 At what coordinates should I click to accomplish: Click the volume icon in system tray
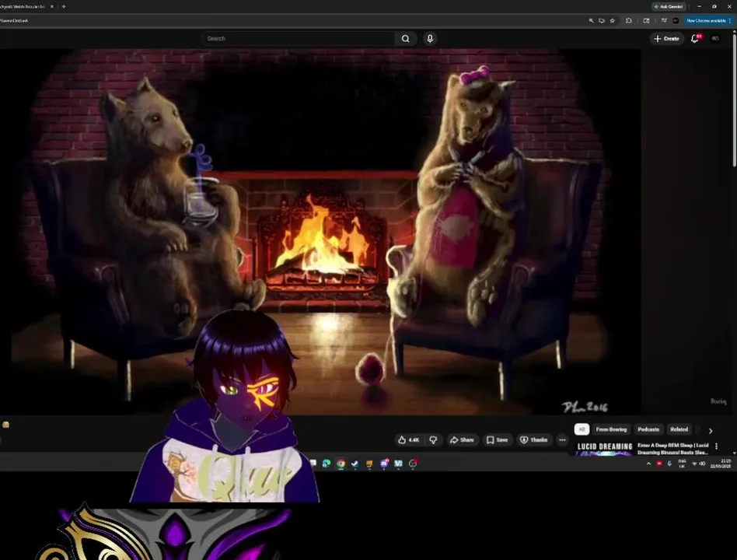click(703, 464)
